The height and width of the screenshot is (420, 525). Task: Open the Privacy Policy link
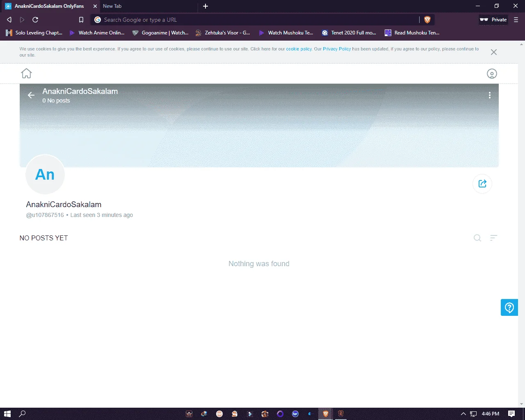tap(337, 49)
